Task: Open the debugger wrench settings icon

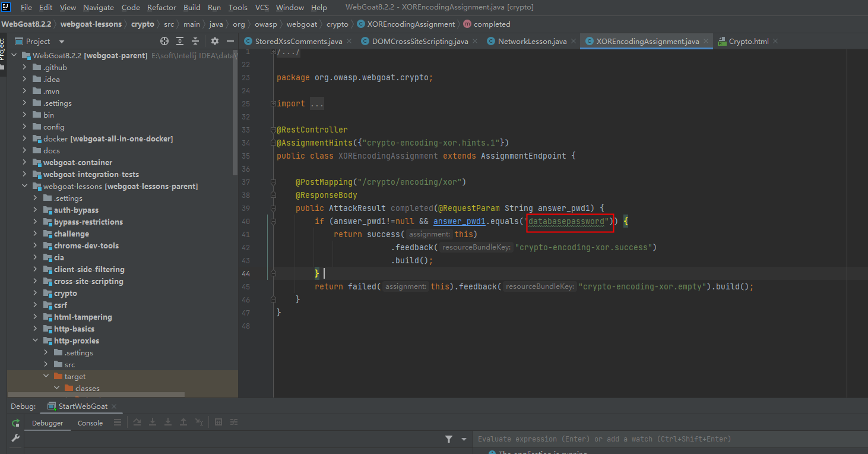Action: coord(15,438)
